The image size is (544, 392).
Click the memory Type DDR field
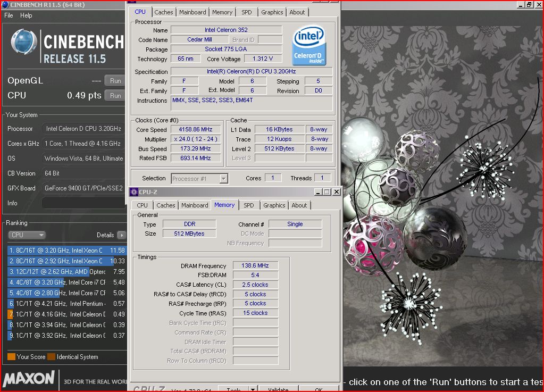pyautogui.click(x=189, y=224)
